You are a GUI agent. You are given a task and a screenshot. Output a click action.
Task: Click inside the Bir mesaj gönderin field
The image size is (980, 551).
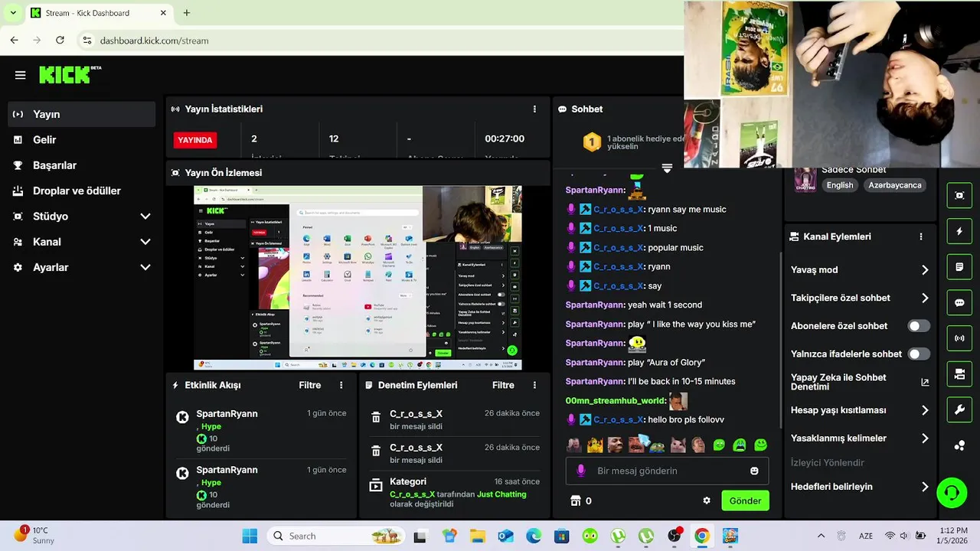(668, 471)
